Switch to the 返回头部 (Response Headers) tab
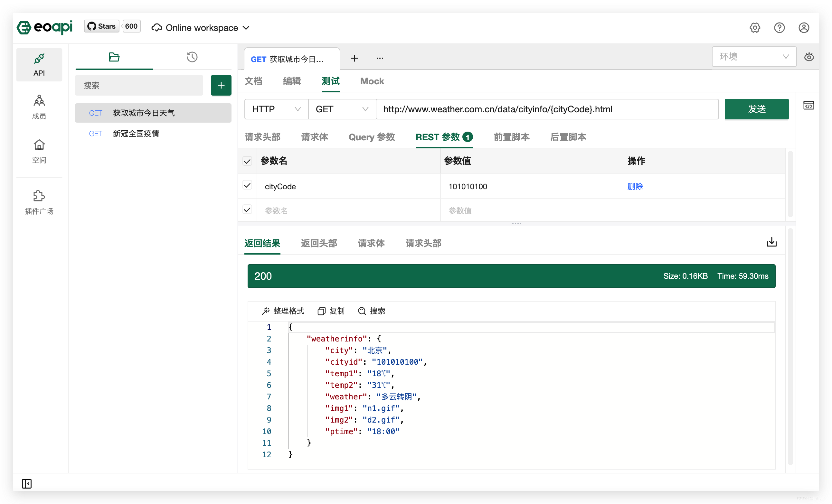832x504 pixels. pyautogui.click(x=318, y=243)
